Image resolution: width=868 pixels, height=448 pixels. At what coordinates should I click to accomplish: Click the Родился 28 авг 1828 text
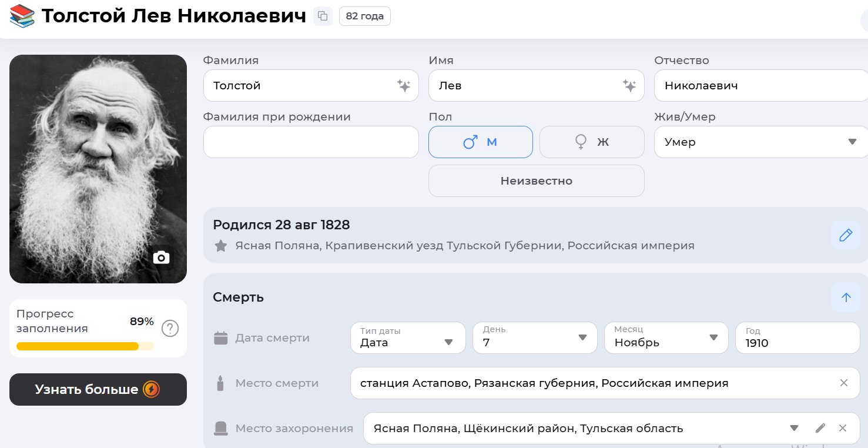281,225
